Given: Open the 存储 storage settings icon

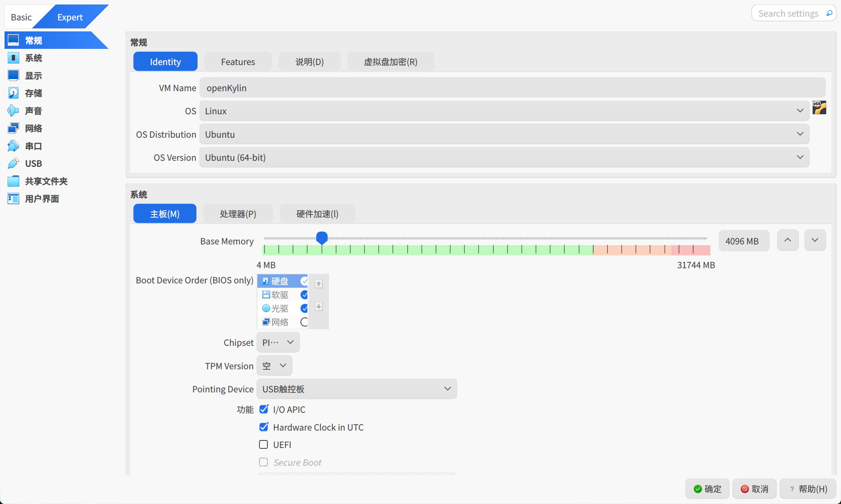Looking at the screenshot, I should pos(13,93).
